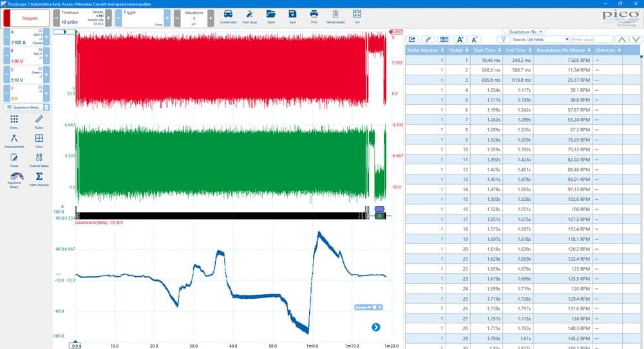Enable Channel D currently Off
Image resolution: width=644 pixels, height=349 pixels.
coord(26,93)
